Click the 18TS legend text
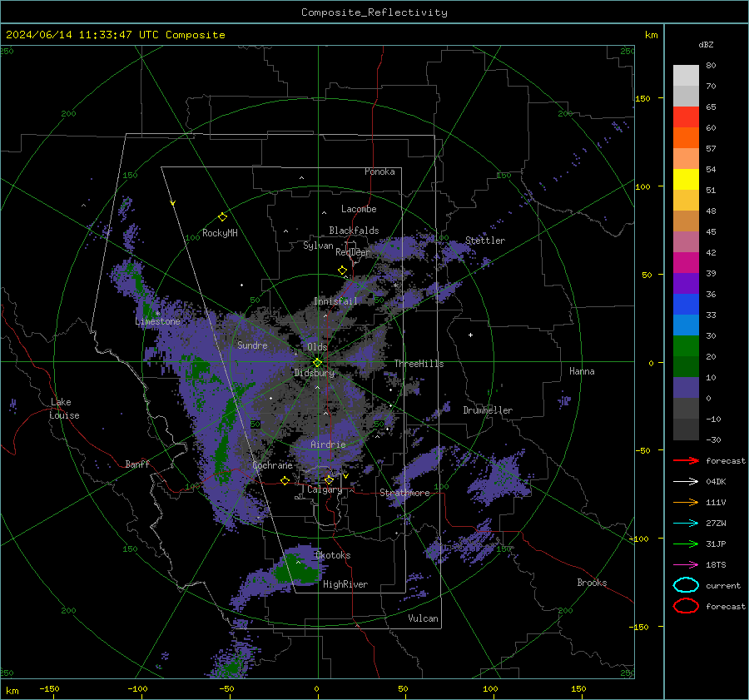This screenshot has height=700, width=749. click(x=716, y=565)
